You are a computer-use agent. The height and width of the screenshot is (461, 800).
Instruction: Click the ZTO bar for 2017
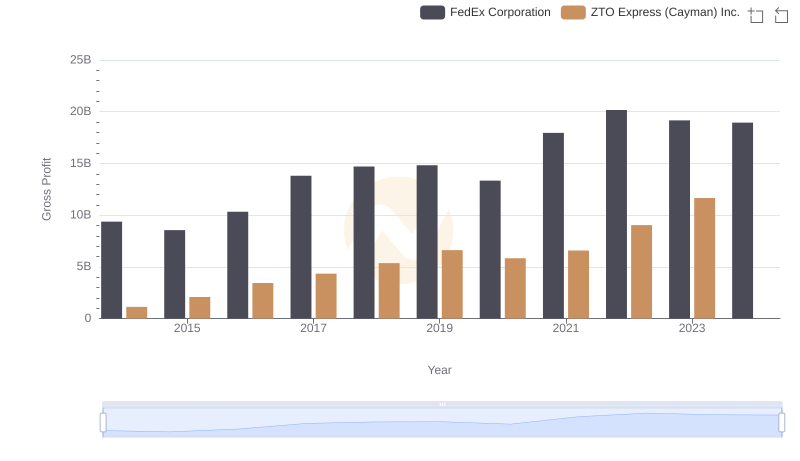(326, 296)
